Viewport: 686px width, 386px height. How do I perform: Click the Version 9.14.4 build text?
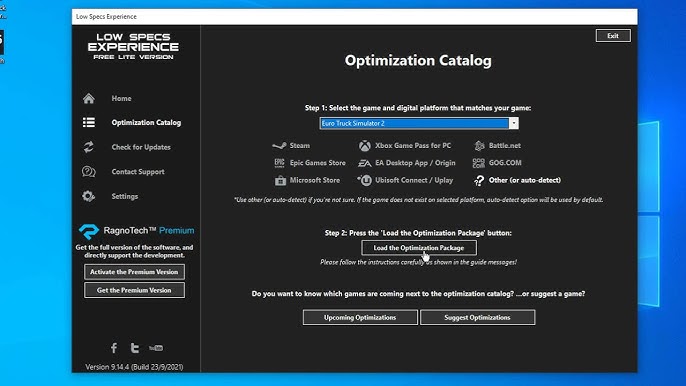coord(134,367)
